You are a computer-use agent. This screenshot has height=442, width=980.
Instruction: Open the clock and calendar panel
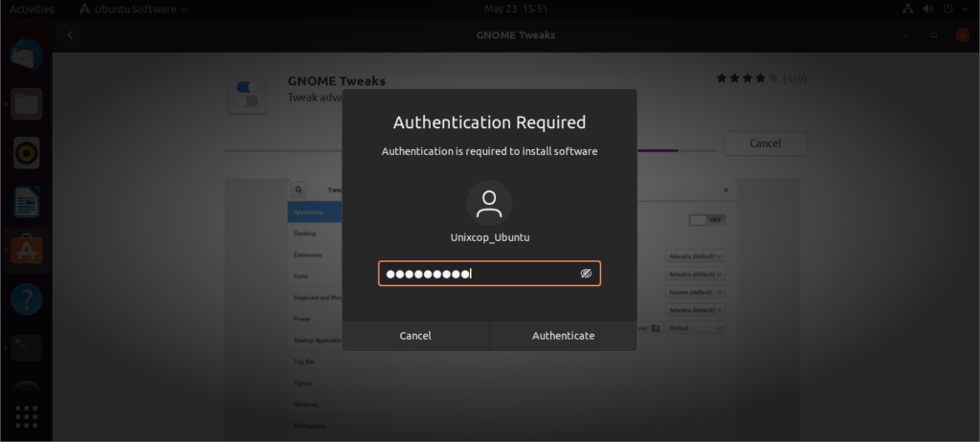[x=516, y=9]
